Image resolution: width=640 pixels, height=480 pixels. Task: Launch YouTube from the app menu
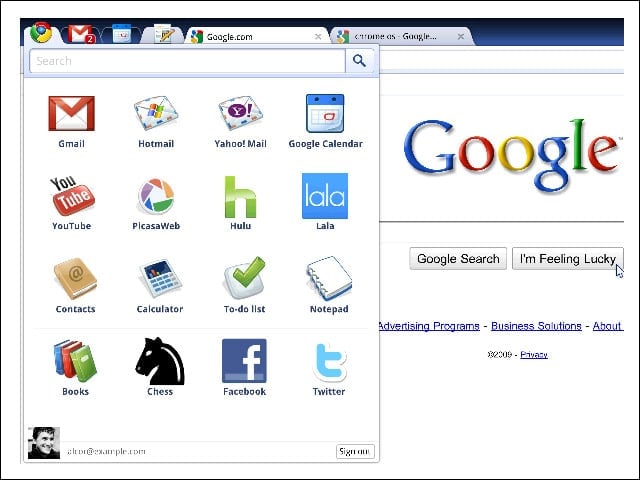[72, 196]
